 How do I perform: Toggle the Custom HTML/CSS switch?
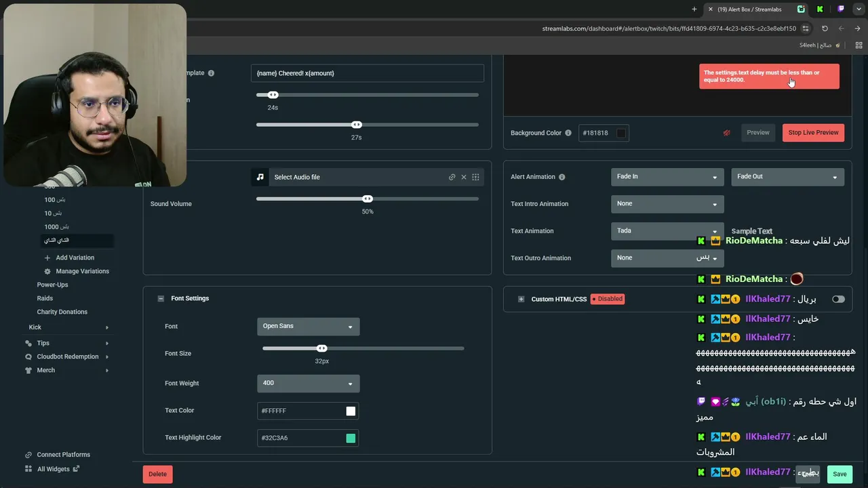pyautogui.click(x=839, y=299)
